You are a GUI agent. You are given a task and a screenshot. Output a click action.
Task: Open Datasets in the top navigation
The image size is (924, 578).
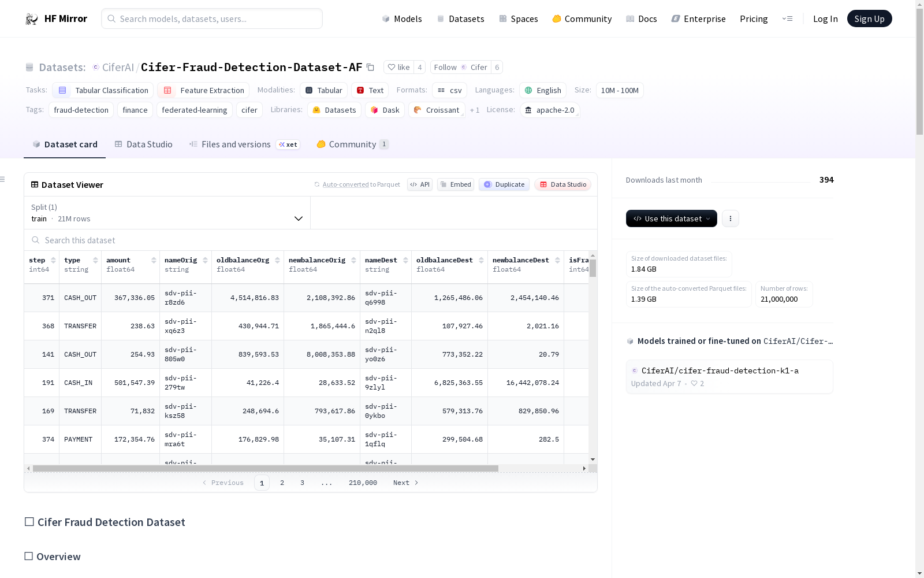coord(460,18)
